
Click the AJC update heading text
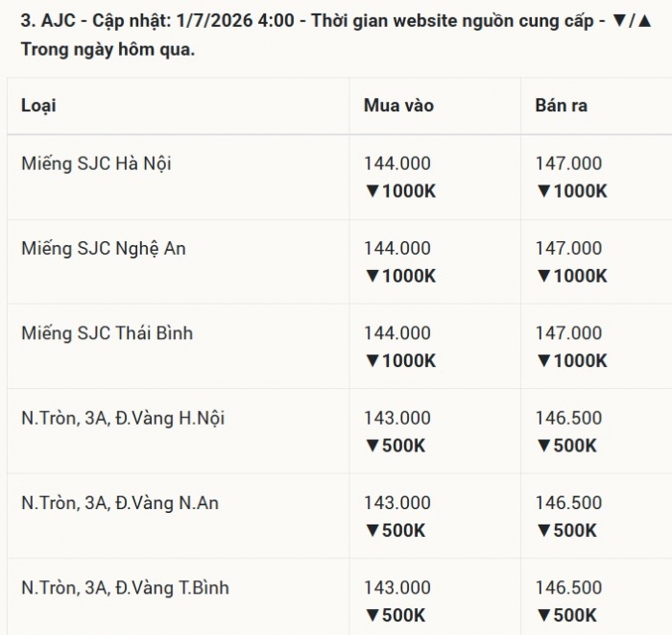(x=336, y=35)
